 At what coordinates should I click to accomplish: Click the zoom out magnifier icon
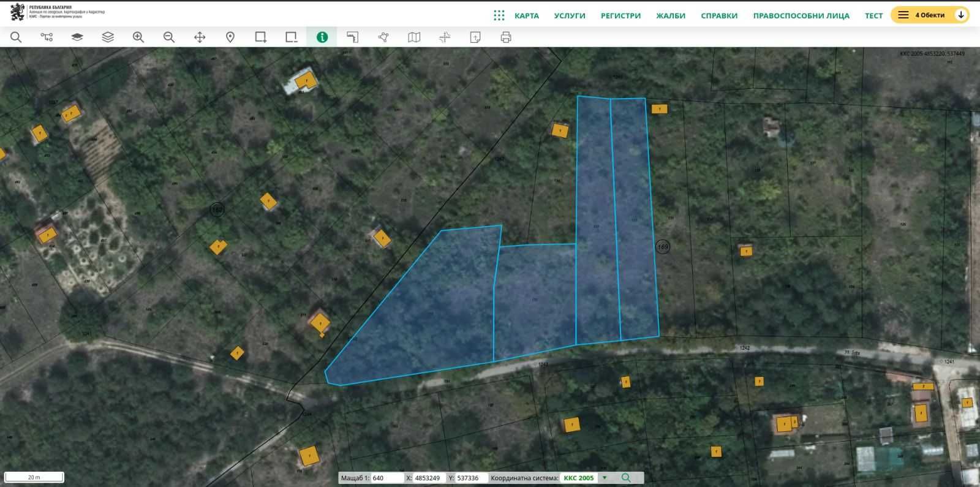[x=169, y=37]
